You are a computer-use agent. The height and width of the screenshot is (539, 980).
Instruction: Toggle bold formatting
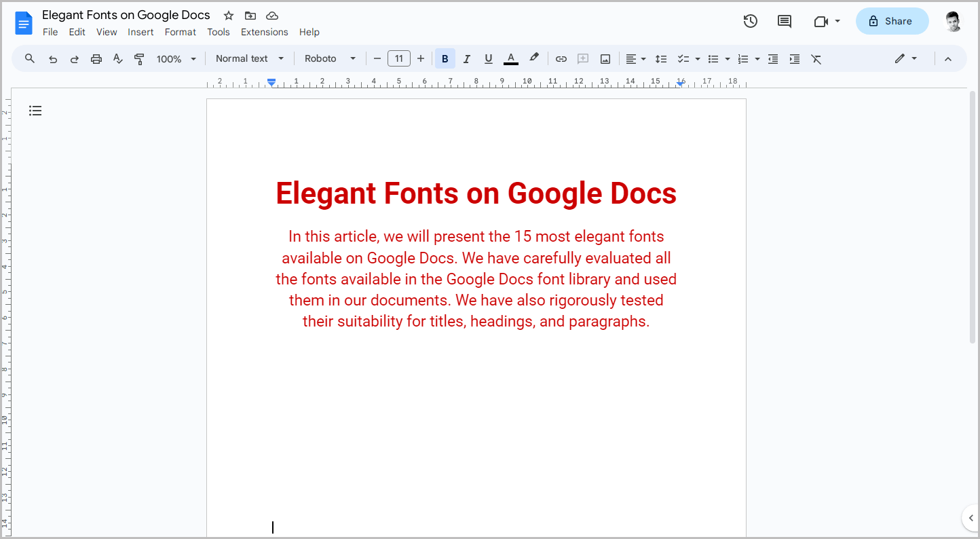(445, 58)
